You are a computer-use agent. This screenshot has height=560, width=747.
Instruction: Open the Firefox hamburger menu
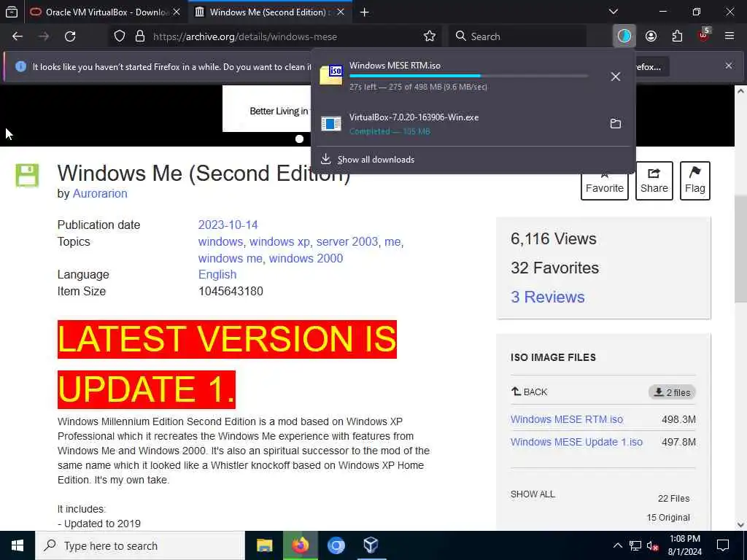[x=729, y=36]
